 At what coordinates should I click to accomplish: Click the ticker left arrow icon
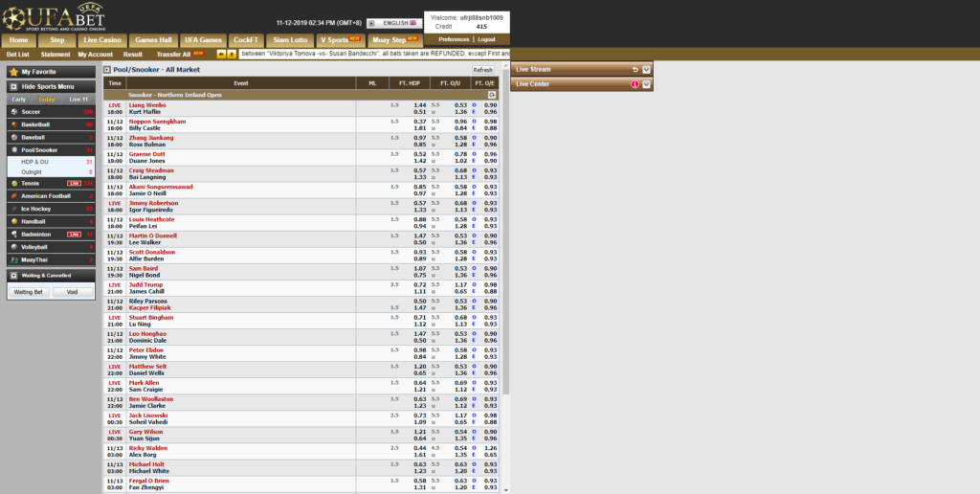pos(221,55)
